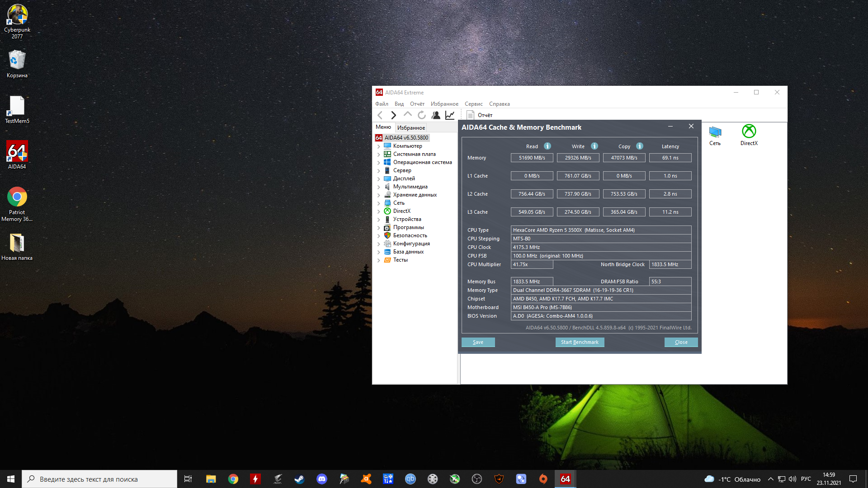Click the Read column info icon
The image size is (868, 488).
(547, 146)
